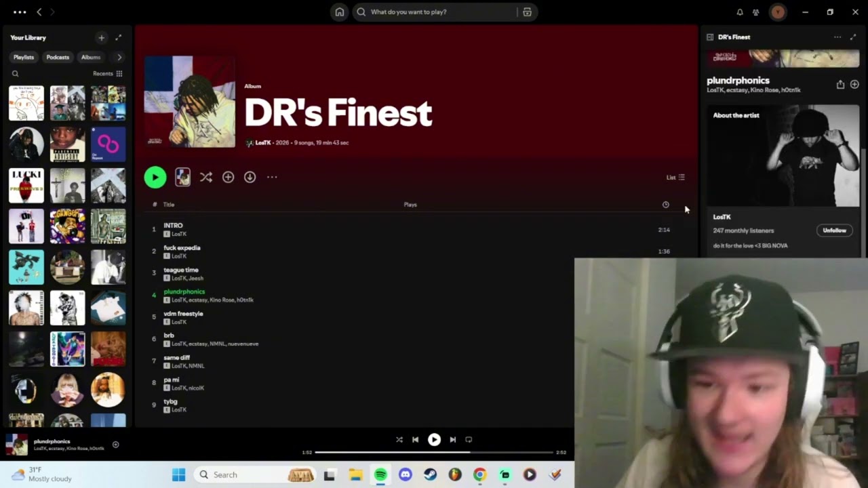Play the DR's Finest album with green button
868x488 pixels.
[x=155, y=177]
